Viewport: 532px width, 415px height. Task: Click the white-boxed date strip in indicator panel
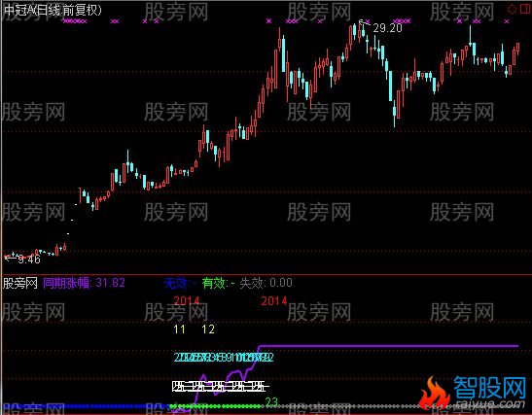221,387
